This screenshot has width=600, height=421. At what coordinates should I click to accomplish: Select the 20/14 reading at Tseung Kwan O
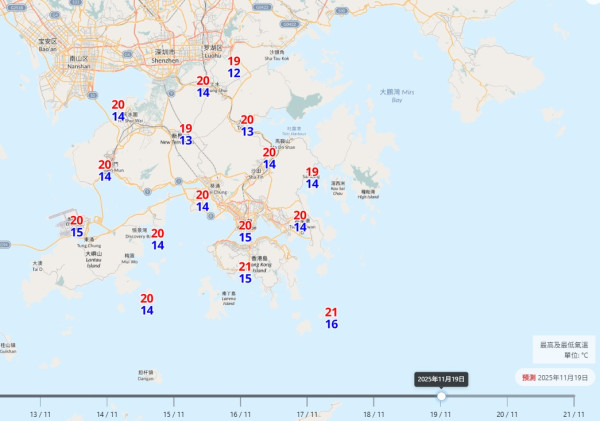click(300, 221)
